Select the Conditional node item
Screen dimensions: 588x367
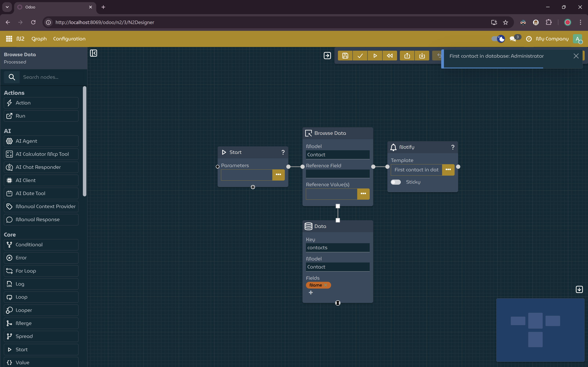point(41,245)
